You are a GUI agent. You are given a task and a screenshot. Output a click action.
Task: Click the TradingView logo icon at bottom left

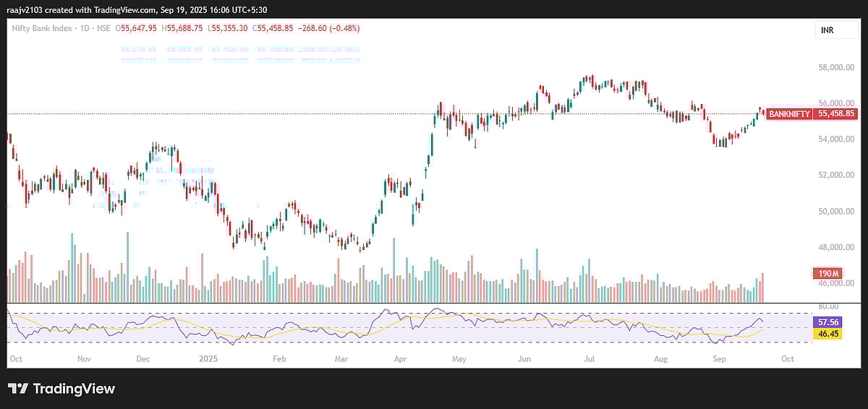18,389
